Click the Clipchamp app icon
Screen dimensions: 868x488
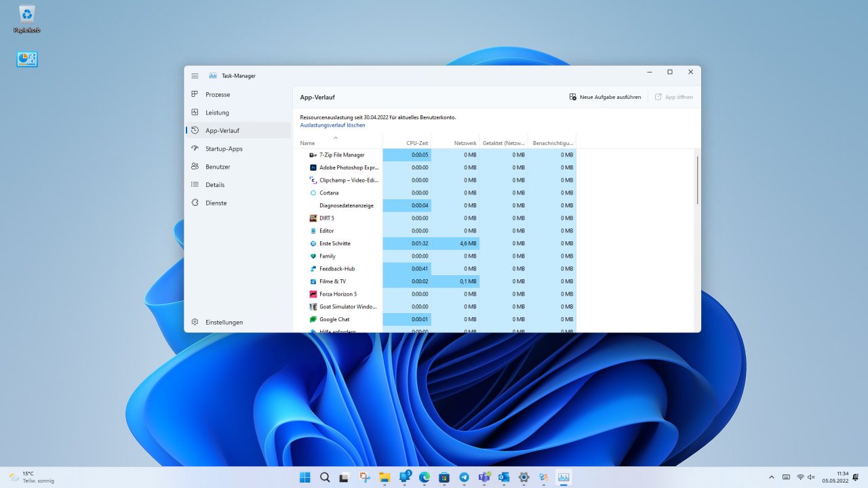313,180
